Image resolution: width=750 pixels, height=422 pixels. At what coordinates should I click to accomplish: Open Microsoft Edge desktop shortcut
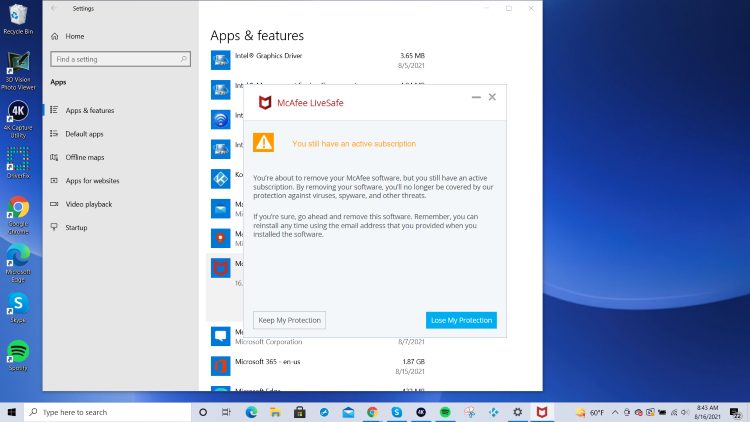coord(18,263)
